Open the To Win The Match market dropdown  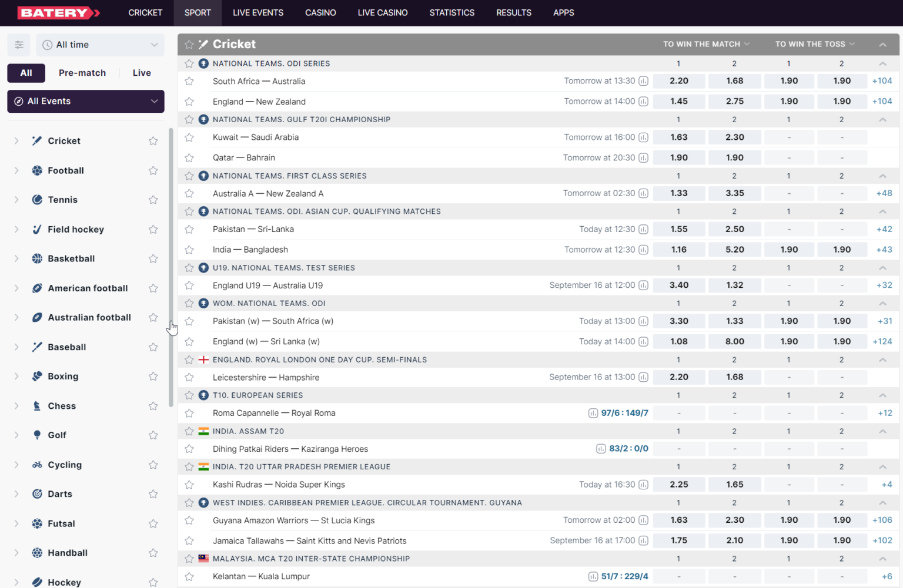[706, 44]
